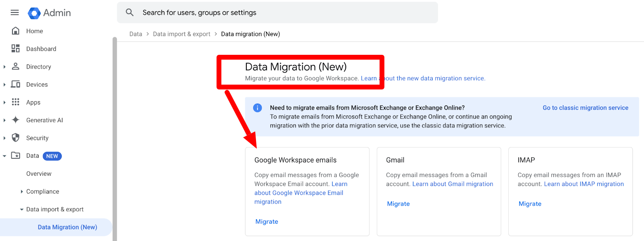The height and width of the screenshot is (241, 644).
Task: Expand the Apps section arrow
Action: (4, 102)
